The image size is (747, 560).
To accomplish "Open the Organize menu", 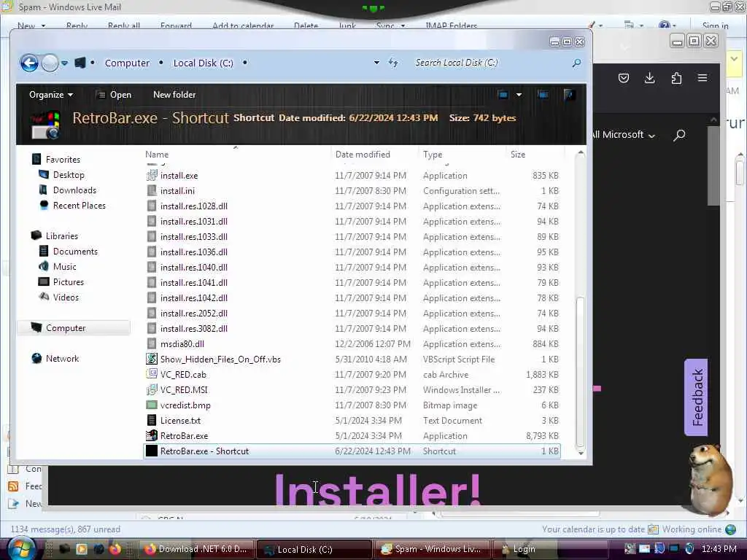I will [51, 95].
